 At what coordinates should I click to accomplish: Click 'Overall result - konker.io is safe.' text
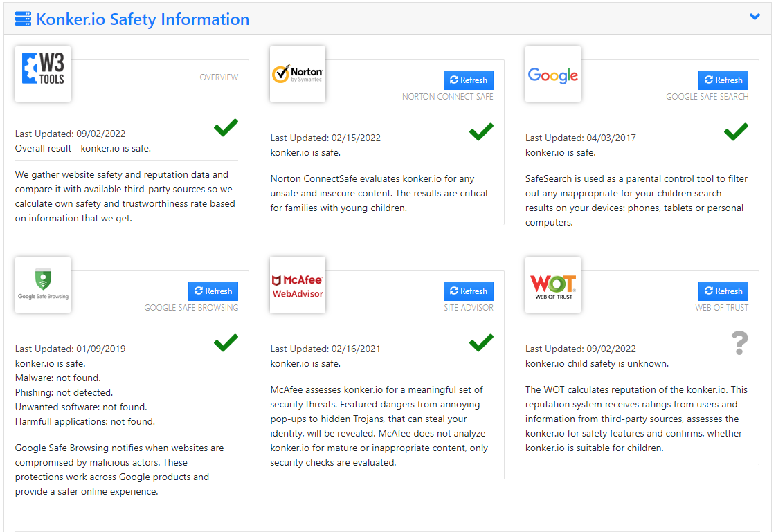tap(82, 148)
